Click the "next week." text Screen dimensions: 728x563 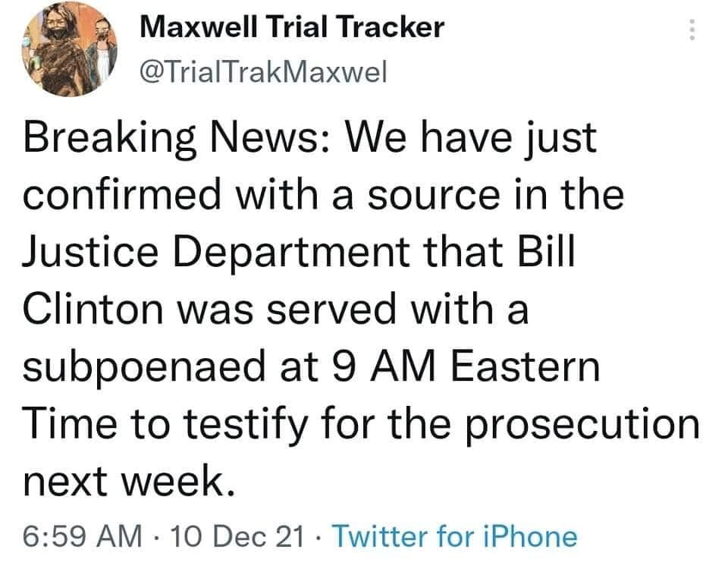pos(125,479)
